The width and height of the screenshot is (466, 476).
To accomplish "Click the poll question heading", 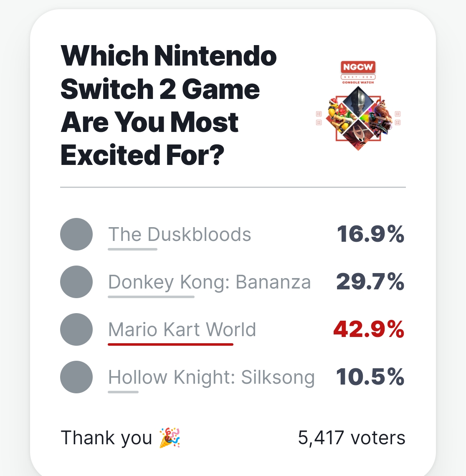I will click(169, 105).
